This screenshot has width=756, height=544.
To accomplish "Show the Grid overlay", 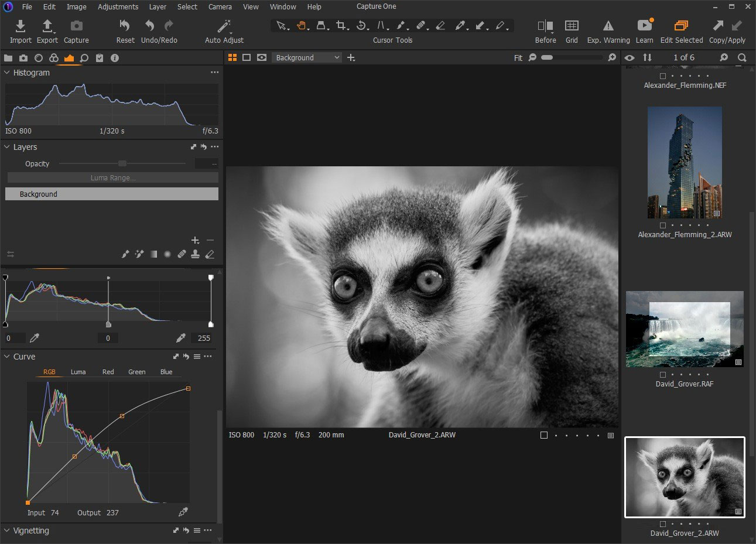I will [x=572, y=26].
